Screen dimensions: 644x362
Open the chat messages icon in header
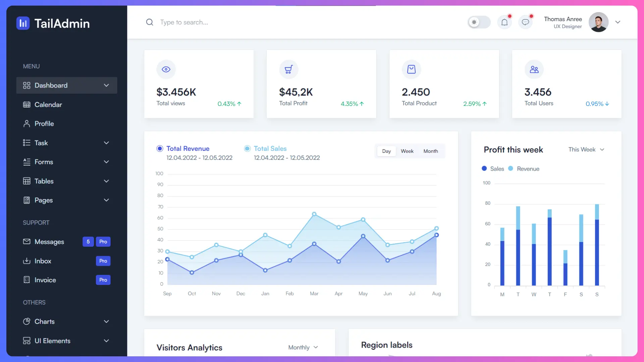525,22
